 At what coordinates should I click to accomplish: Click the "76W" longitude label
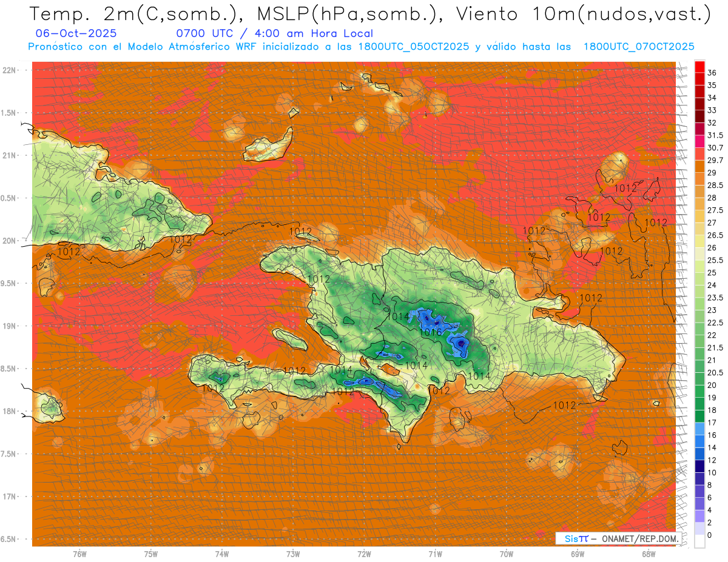79,554
